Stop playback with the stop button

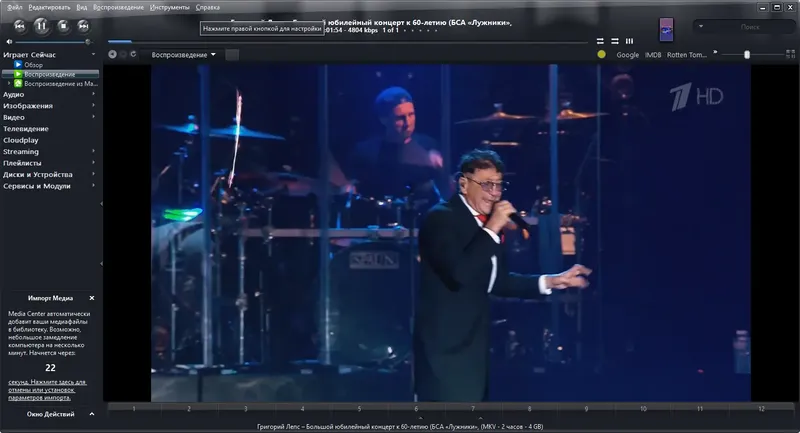pyautogui.click(x=63, y=26)
